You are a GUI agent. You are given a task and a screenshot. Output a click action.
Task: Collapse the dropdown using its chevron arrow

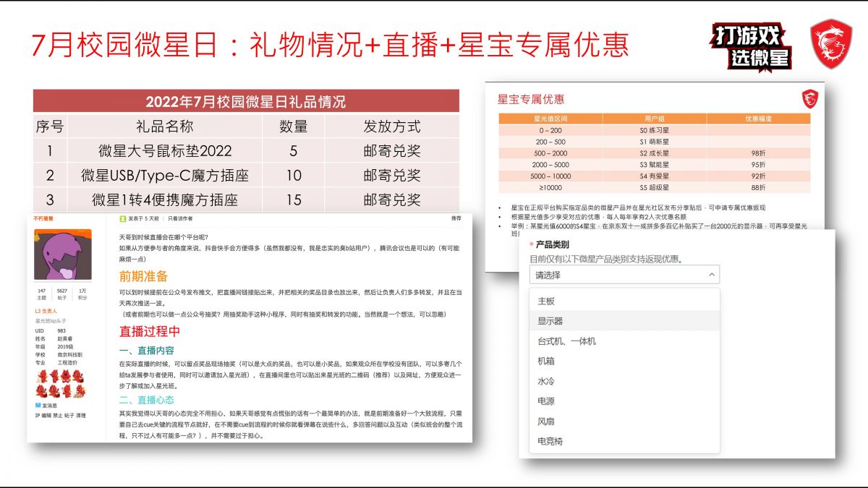coord(712,275)
